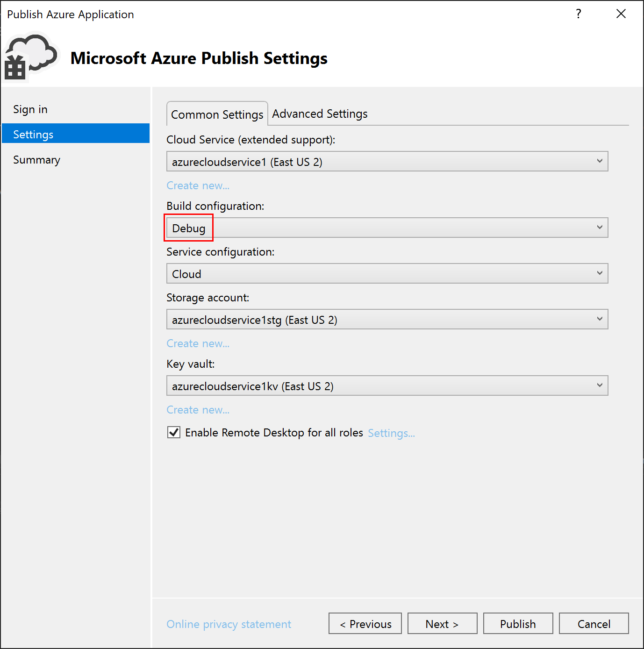This screenshot has height=649, width=644.
Task: Click the Publish button
Action: (517, 623)
